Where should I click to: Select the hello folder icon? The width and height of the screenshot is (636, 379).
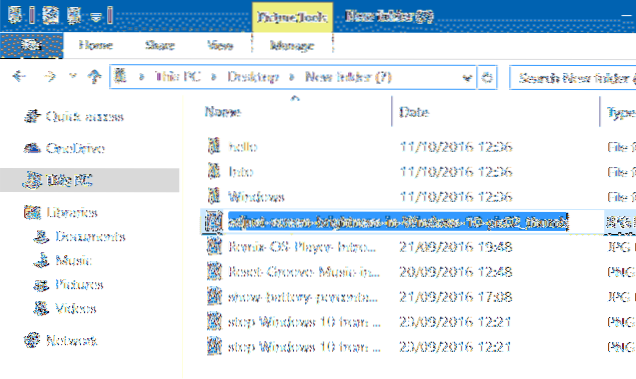tap(214, 146)
